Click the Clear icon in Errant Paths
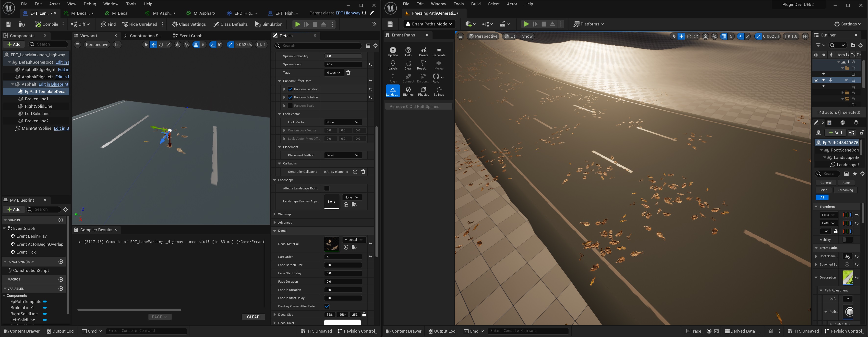This screenshot has height=337, width=868. click(x=408, y=65)
